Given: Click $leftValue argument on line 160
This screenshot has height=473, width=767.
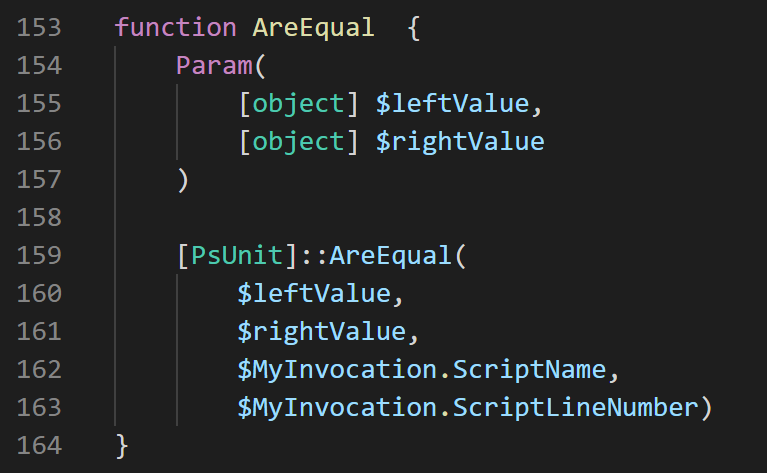Looking at the screenshot, I should tap(313, 294).
